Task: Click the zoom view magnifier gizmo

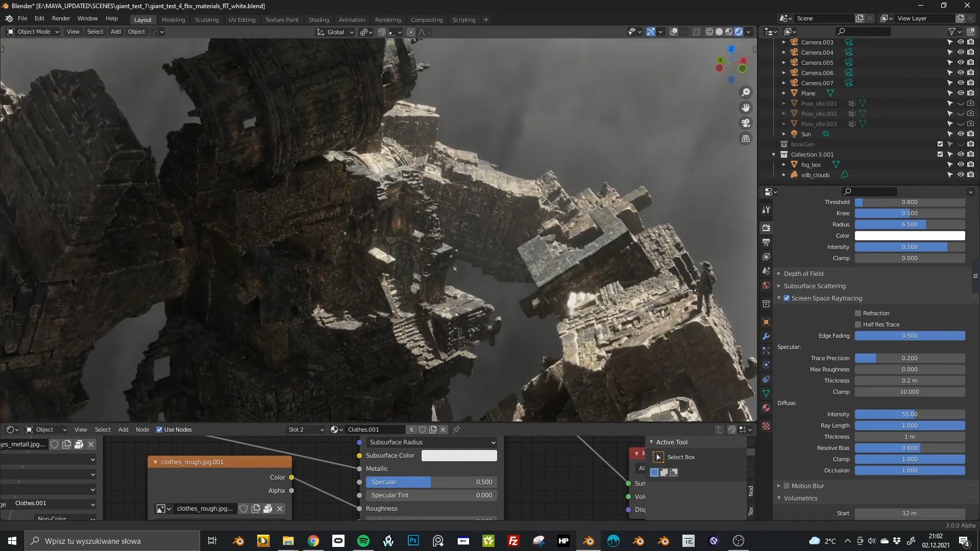Action: click(746, 92)
